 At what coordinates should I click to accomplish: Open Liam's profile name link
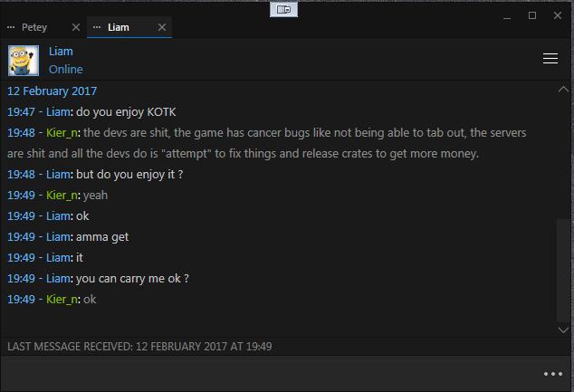[x=61, y=52]
